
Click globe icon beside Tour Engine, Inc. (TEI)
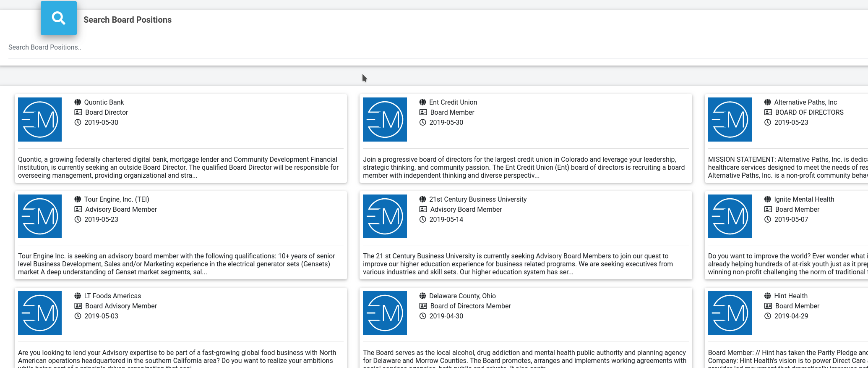point(78,199)
